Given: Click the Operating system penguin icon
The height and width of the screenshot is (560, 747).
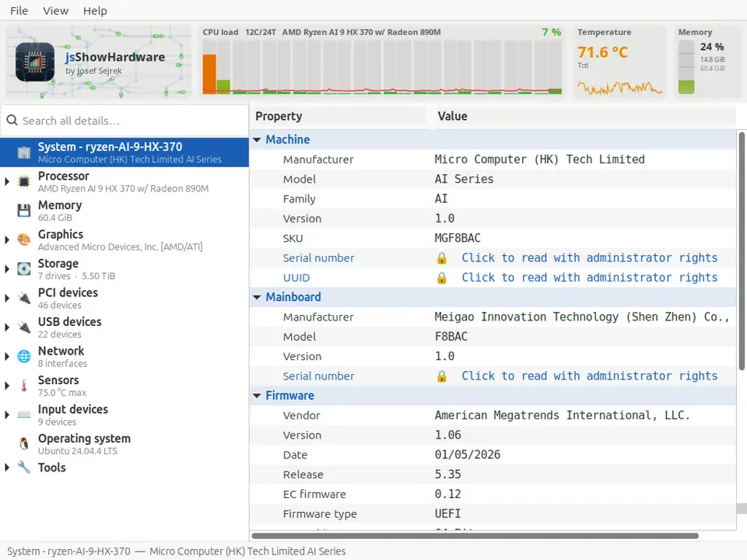Looking at the screenshot, I should (24, 444).
